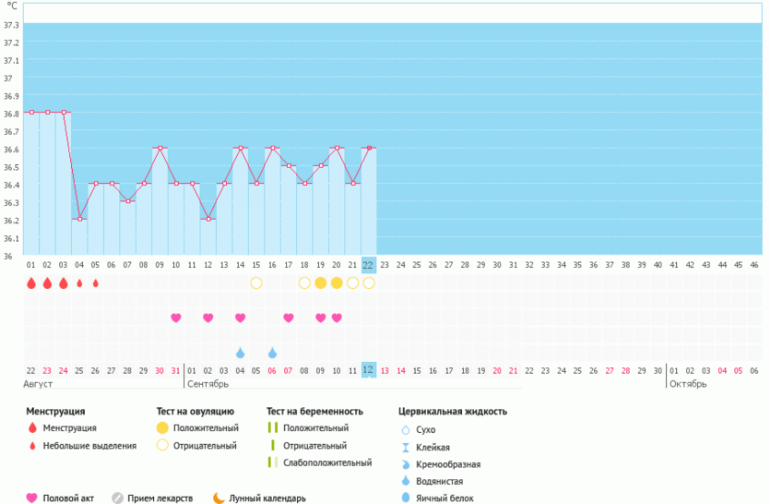Select the Лунный календарь crescent moon icon

tap(219, 497)
